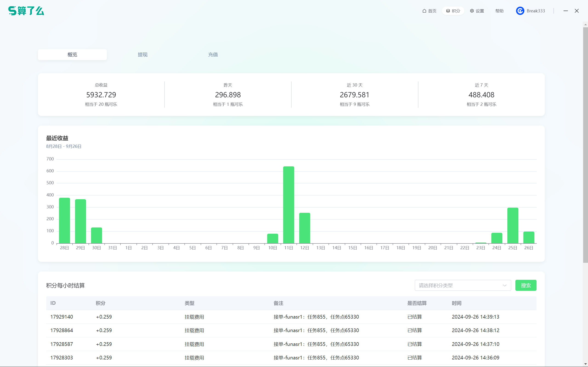Click the tallest bar for 11日
Viewport: 588px width, 367px height.
click(x=288, y=205)
